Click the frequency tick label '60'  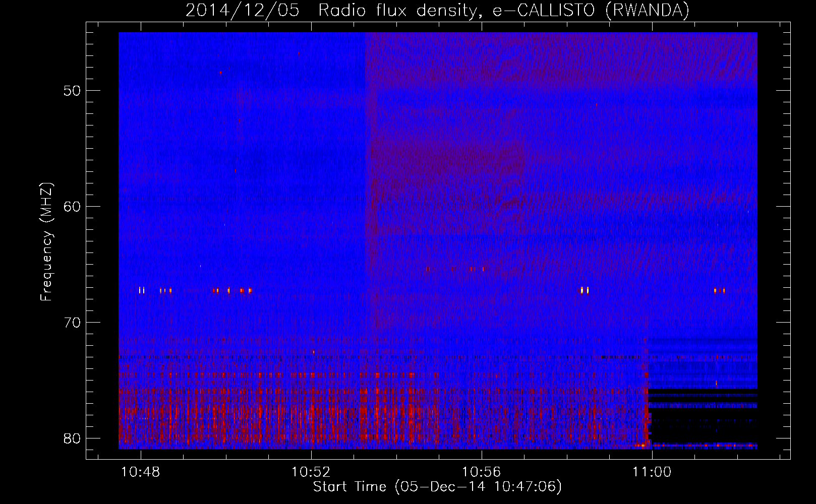point(73,207)
